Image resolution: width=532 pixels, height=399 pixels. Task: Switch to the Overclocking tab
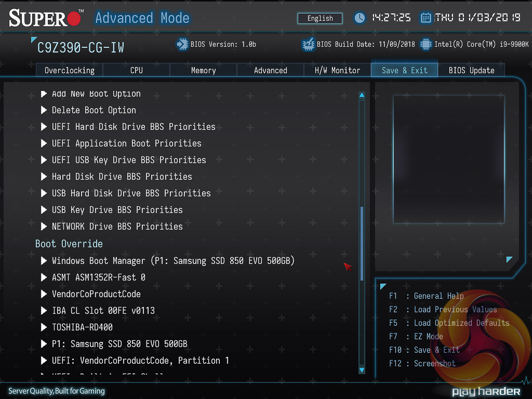tap(69, 70)
